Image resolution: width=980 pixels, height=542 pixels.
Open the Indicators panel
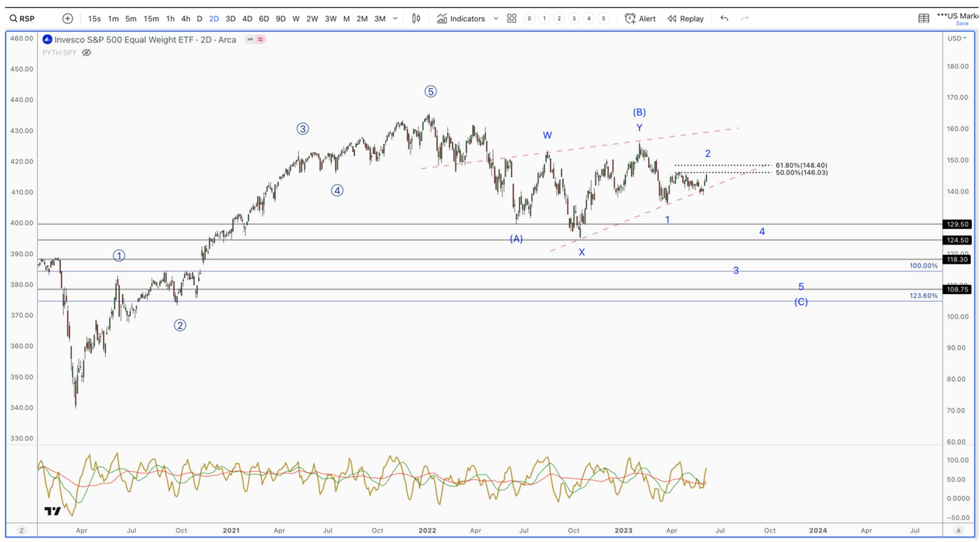click(461, 19)
